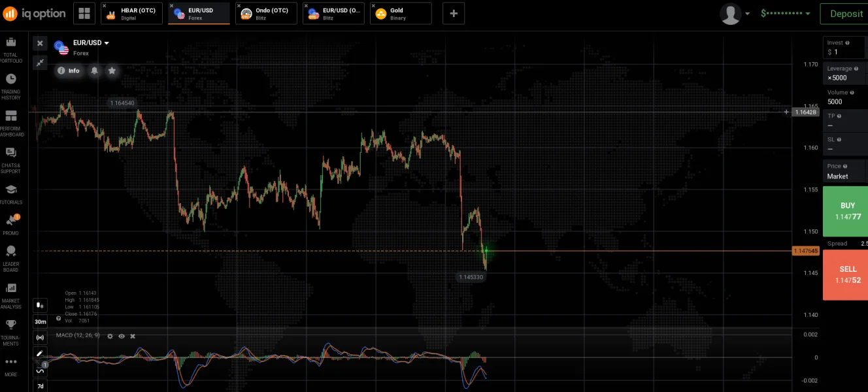Toggle the live signal broadcast button
This screenshot has height=392, width=868.
40,338
